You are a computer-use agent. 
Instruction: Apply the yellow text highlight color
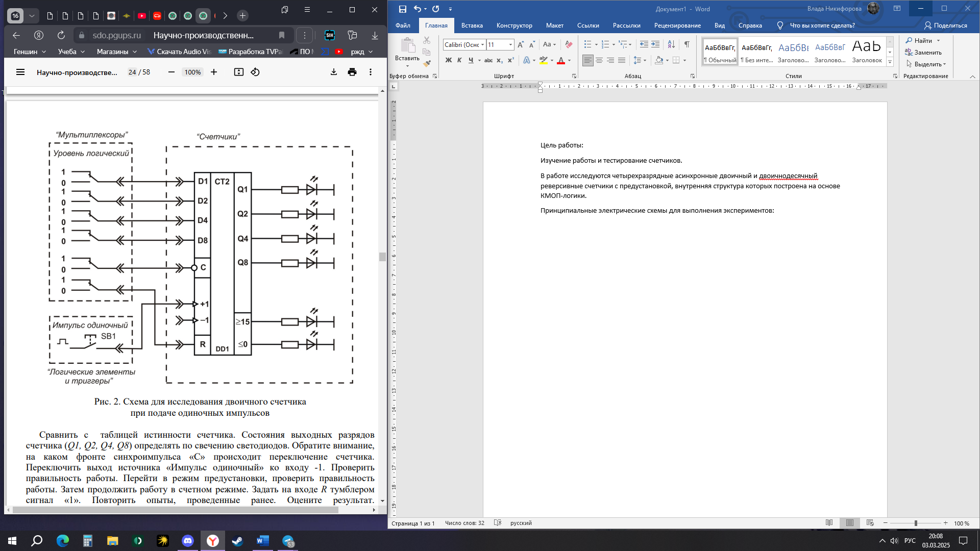coord(544,61)
